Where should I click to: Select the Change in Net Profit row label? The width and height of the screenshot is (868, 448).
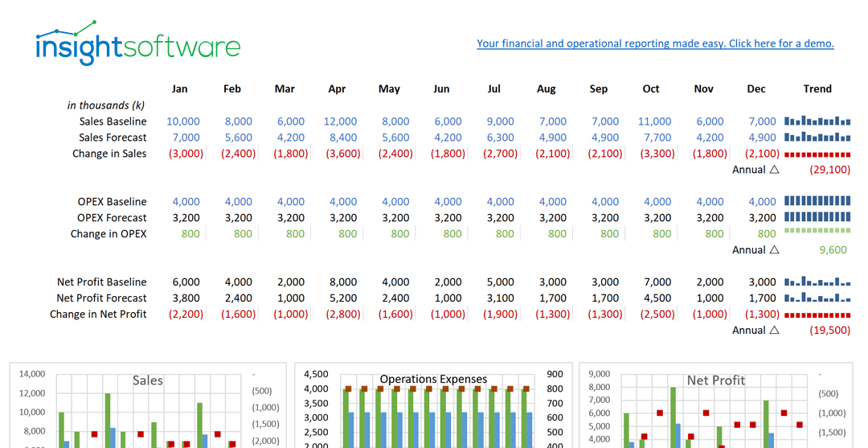(x=99, y=314)
